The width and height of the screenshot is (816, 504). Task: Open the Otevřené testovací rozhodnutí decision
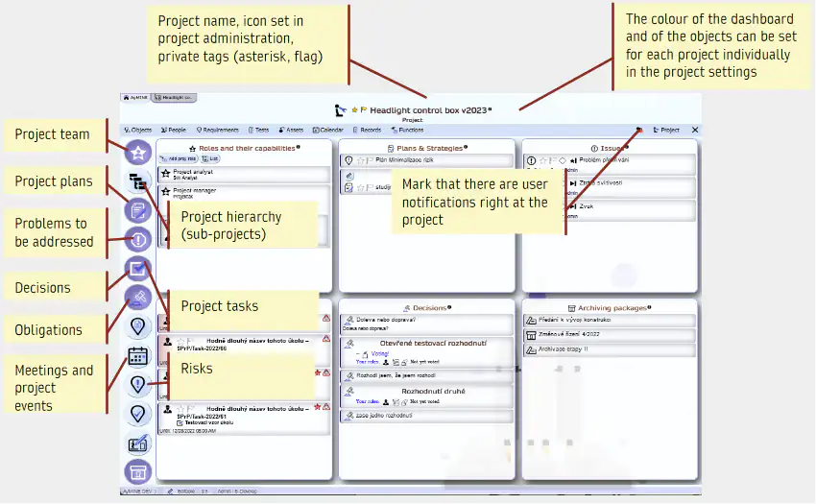[x=427, y=352]
